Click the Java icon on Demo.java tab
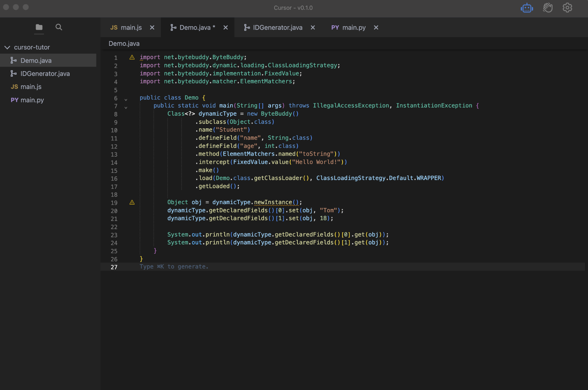 click(x=173, y=28)
